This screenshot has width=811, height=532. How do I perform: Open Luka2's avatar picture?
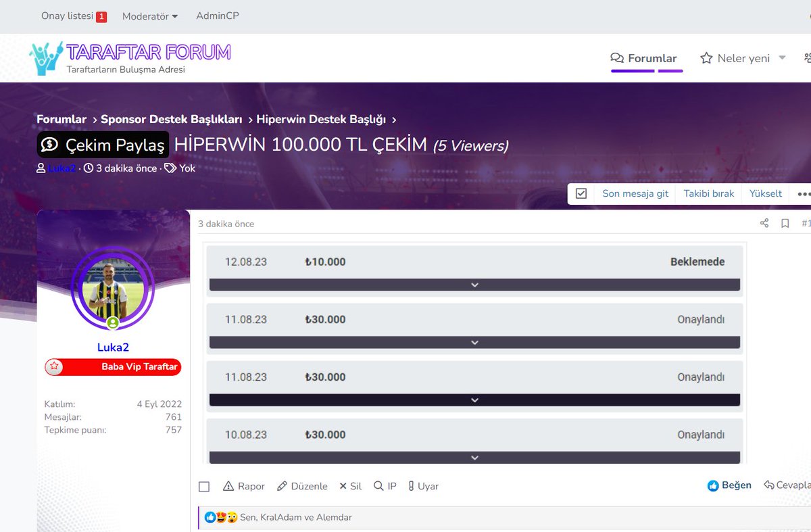coord(113,289)
